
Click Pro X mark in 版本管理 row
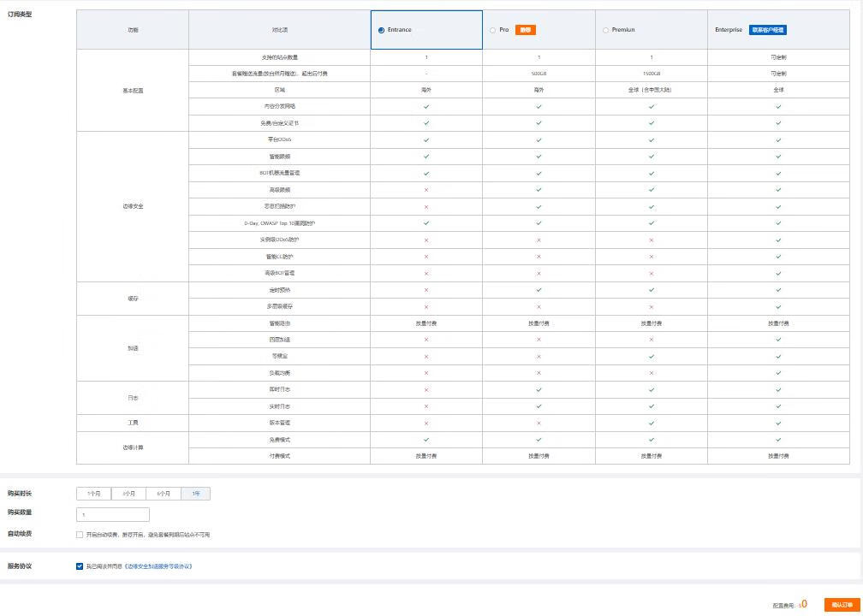pos(539,423)
